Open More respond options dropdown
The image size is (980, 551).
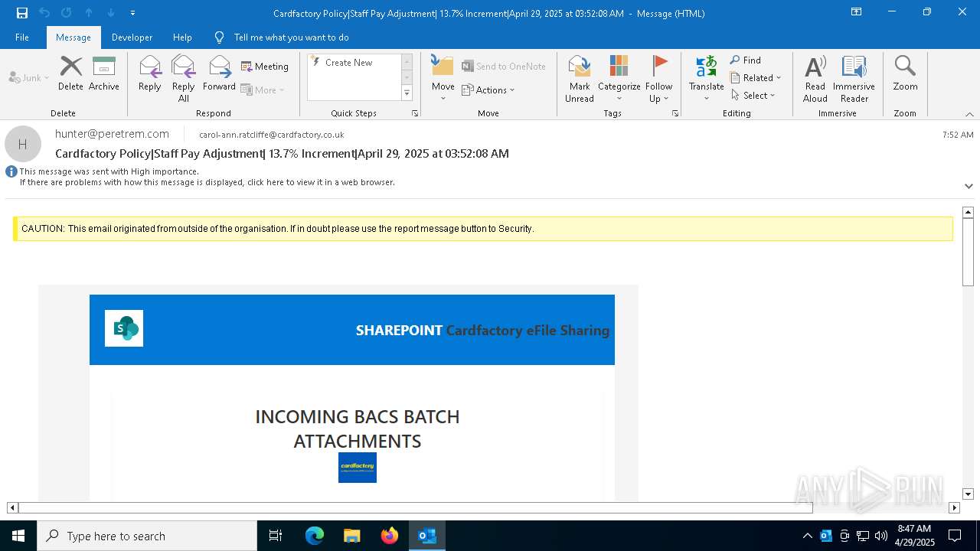tap(263, 90)
